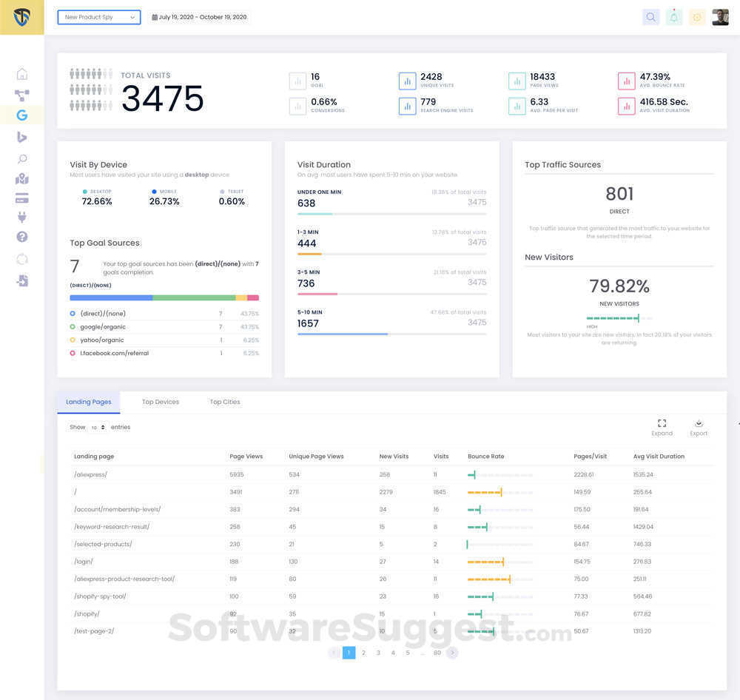Open the New Product Spy dropdown
The height and width of the screenshot is (700, 740).
click(99, 17)
